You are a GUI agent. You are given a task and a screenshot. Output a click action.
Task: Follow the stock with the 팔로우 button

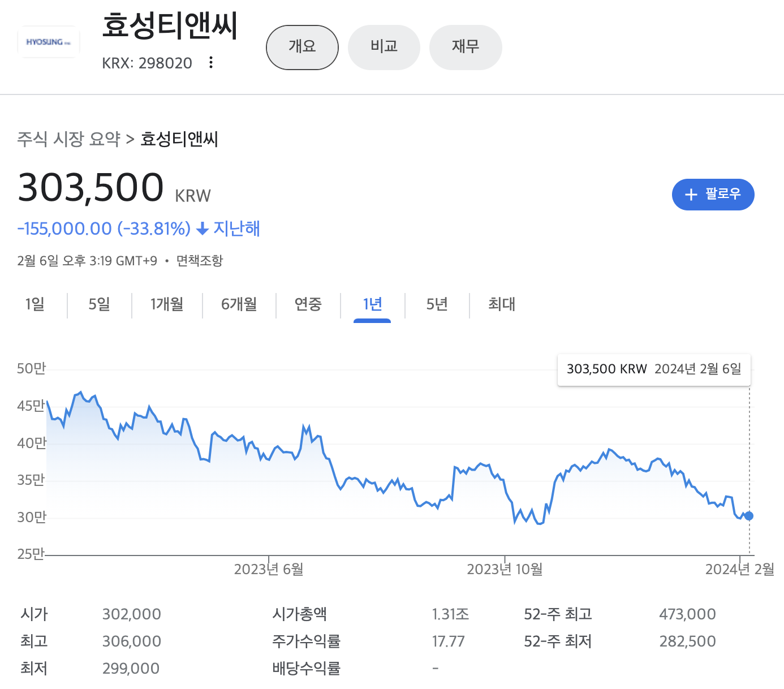(713, 195)
